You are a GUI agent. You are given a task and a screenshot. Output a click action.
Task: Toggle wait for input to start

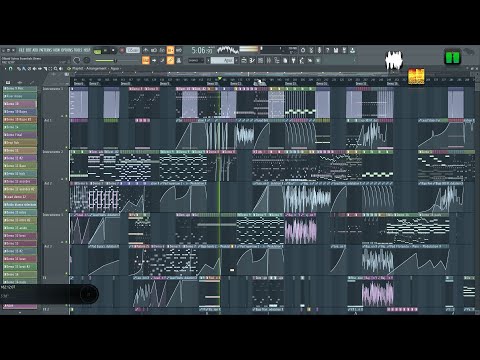tap(154, 50)
